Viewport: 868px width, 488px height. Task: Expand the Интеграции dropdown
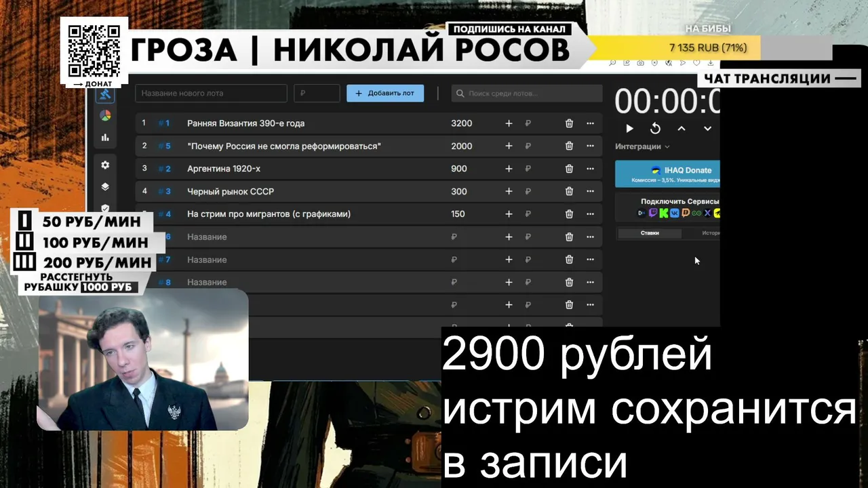point(642,146)
